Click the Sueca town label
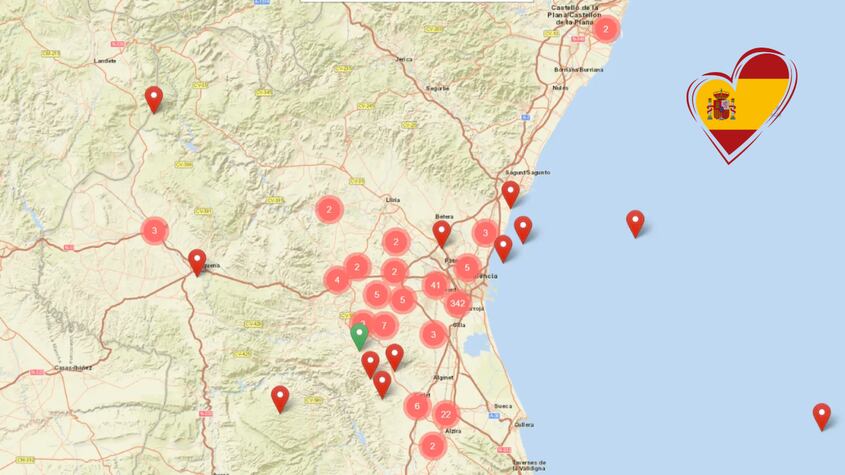The image size is (845, 475). (503, 406)
